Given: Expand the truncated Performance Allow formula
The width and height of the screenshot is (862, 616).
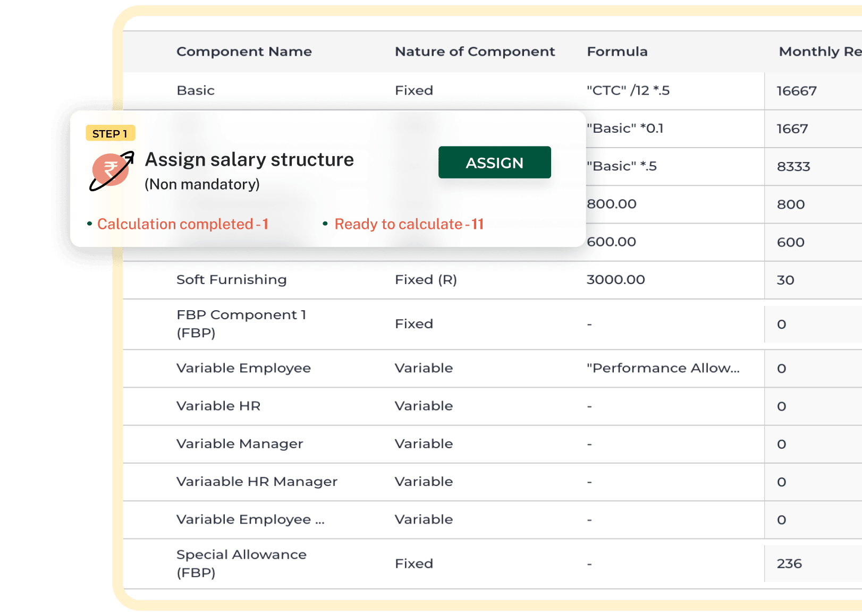Looking at the screenshot, I should click(x=664, y=368).
